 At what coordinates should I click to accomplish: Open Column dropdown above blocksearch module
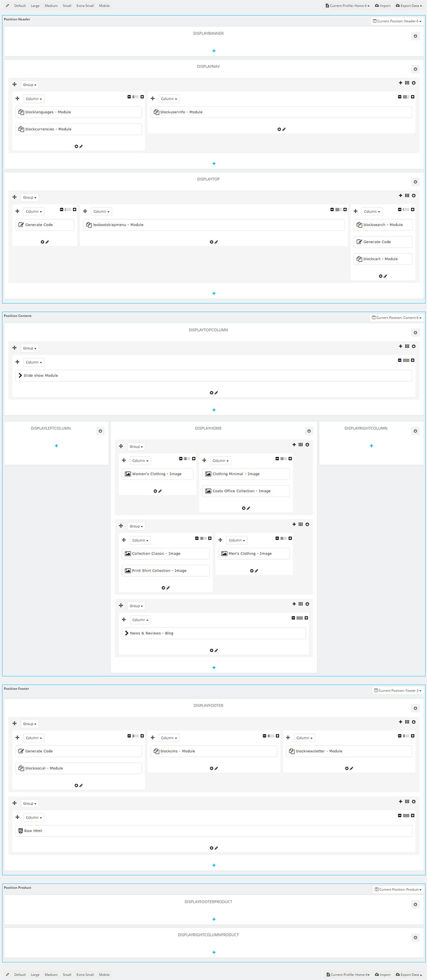[372, 211]
